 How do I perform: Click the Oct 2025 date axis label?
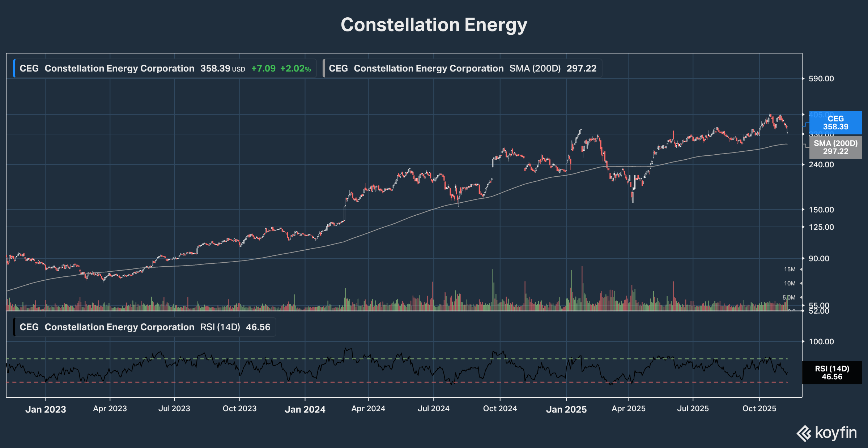coord(759,409)
